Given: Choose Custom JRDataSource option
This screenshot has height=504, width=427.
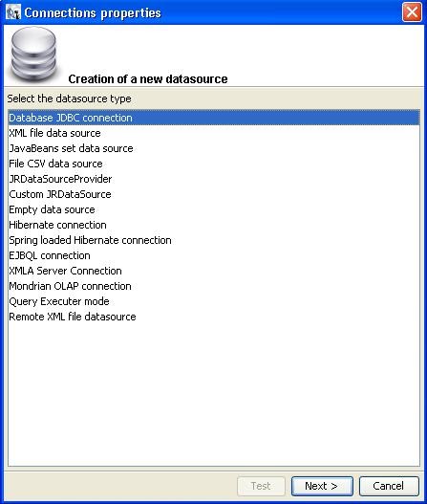Looking at the screenshot, I should pos(214,194).
